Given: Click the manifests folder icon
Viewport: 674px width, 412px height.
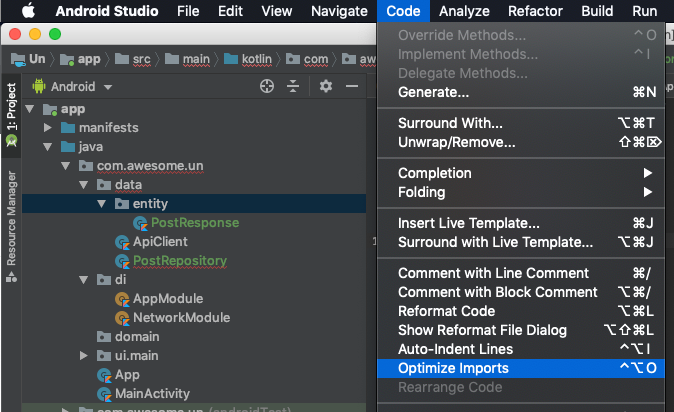Looking at the screenshot, I should pos(68,128).
